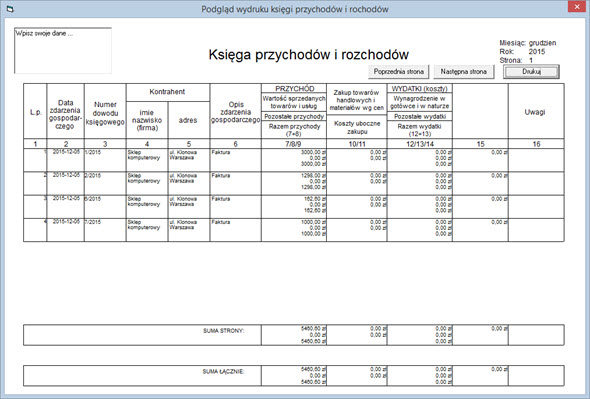Close the print preview window
Screen dimensions: 590x399
[577, 7]
